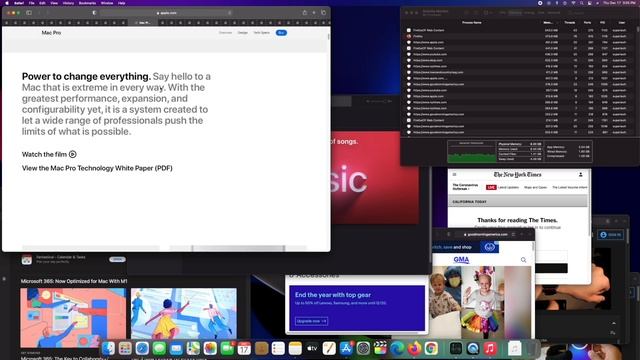Viewport: 640px width, 360px height.
Task: Sort Activity Monitor by Process Name column
Action: (472, 22)
